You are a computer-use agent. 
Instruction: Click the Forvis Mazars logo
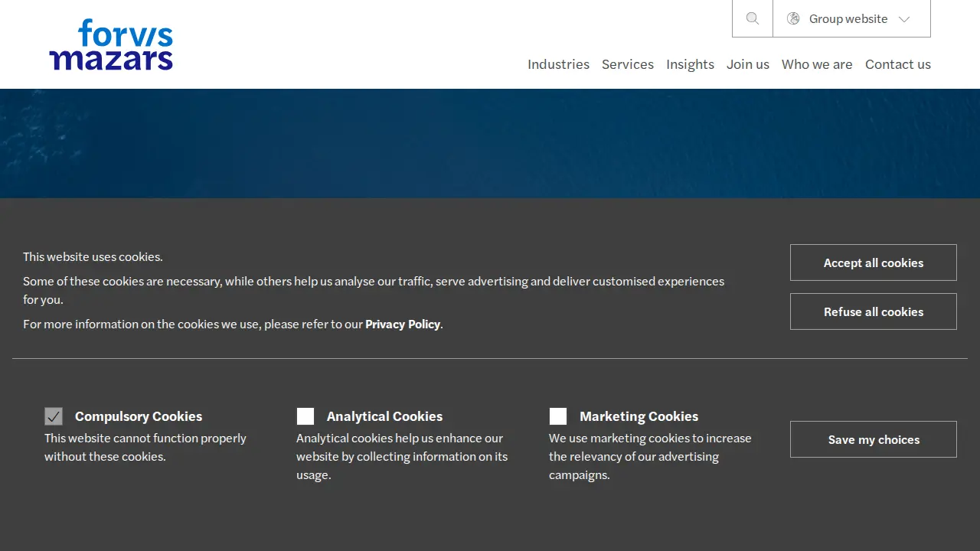[x=111, y=45]
